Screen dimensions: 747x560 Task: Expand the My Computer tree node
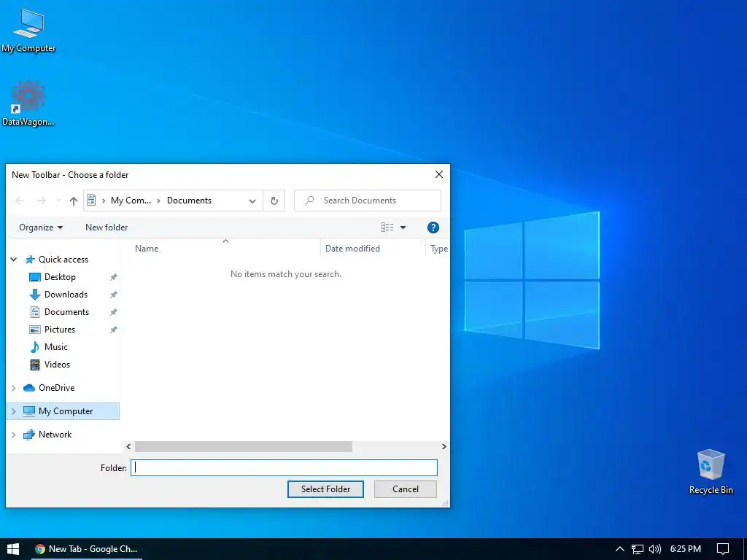tap(14, 411)
